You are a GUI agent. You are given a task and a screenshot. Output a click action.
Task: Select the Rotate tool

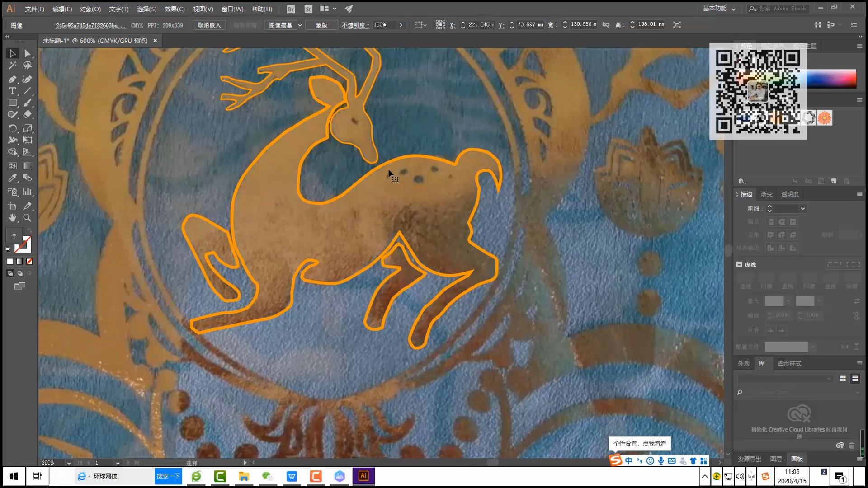(x=12, y=128)
